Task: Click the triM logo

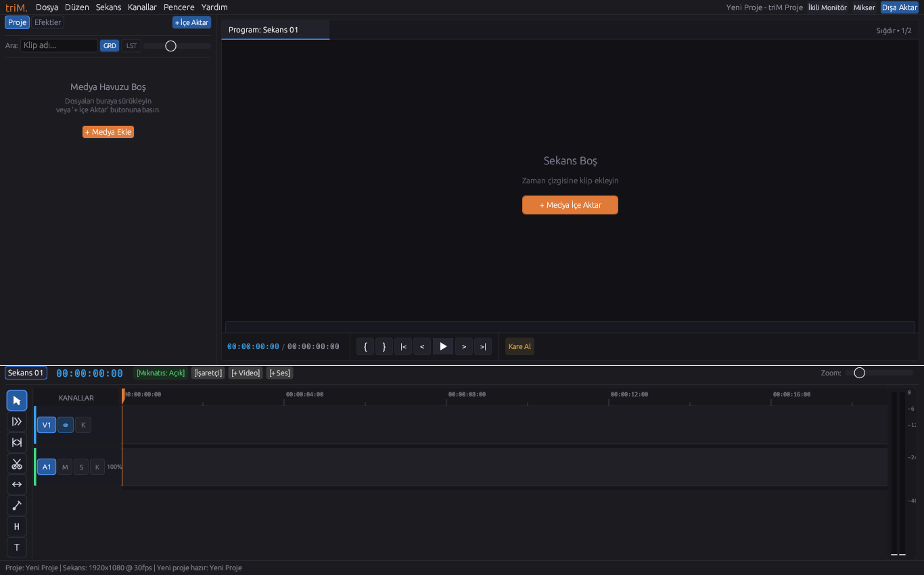Action: 16,7
